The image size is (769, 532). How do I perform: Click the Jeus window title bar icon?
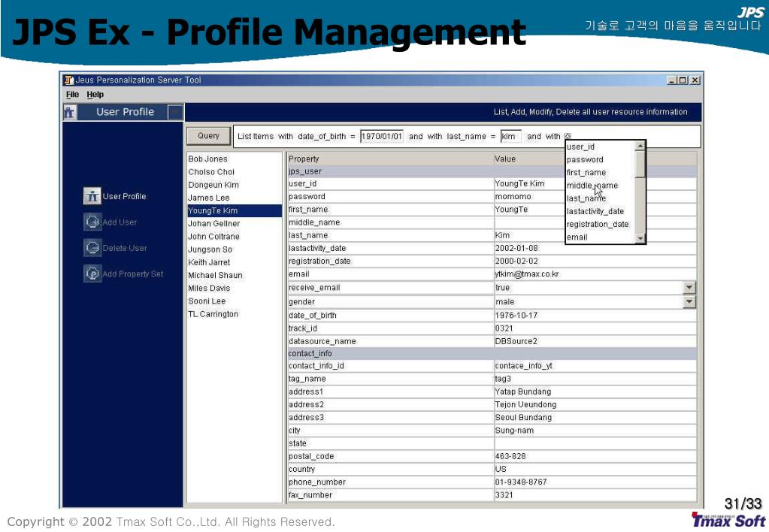click(68, 80)
